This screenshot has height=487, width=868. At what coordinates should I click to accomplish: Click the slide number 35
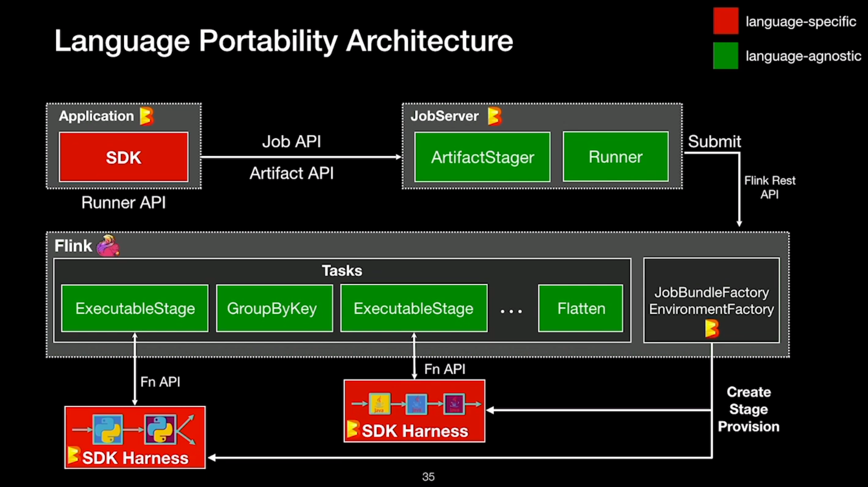point(428,477)
